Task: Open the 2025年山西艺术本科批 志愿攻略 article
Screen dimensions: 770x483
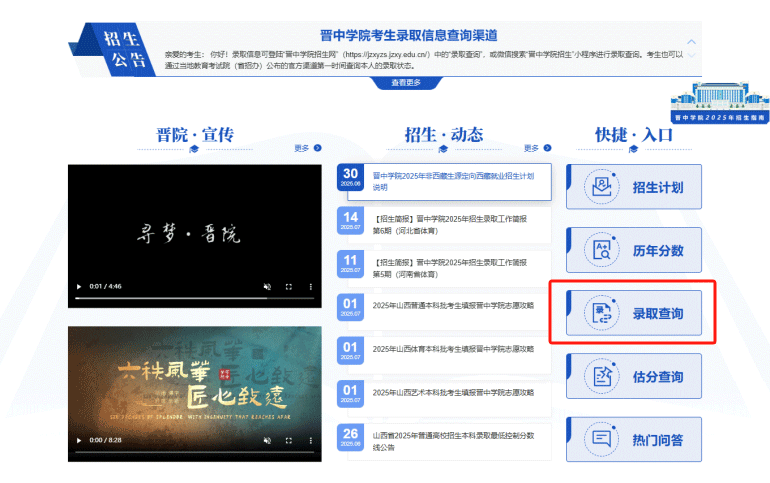Action: pyautogui.click(x=453, y=391)
